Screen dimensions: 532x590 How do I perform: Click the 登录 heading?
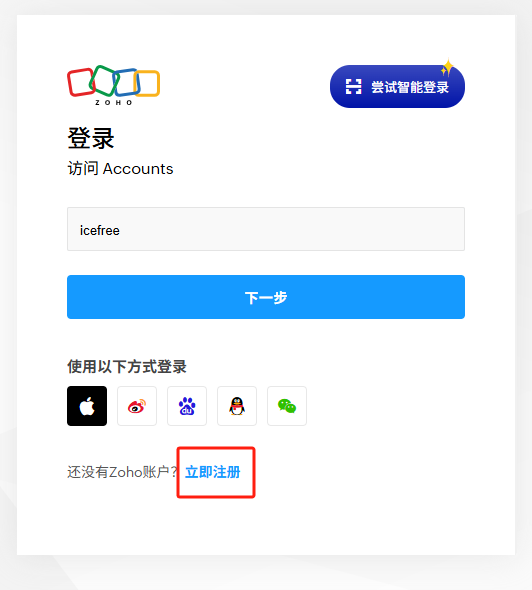(x=91, y=138)
